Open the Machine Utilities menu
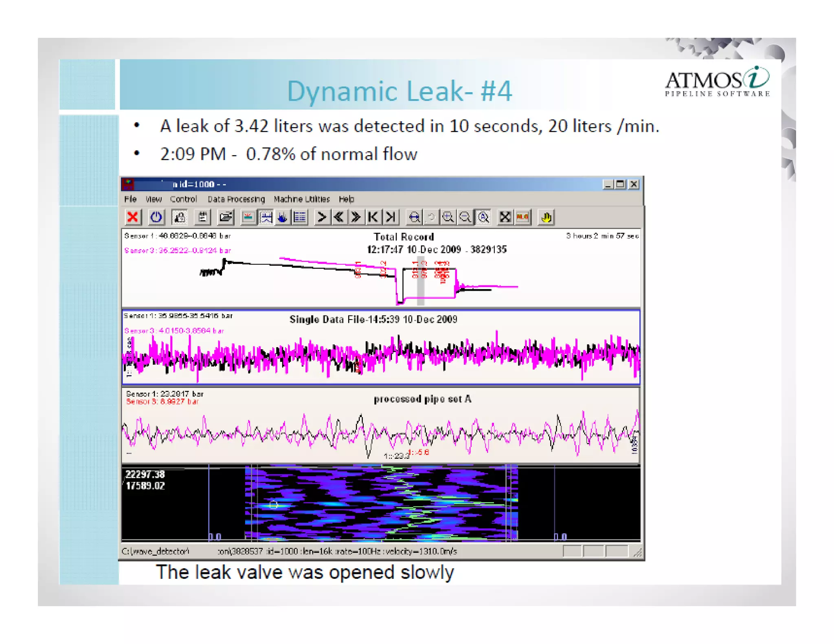 (x=301, y=199)
